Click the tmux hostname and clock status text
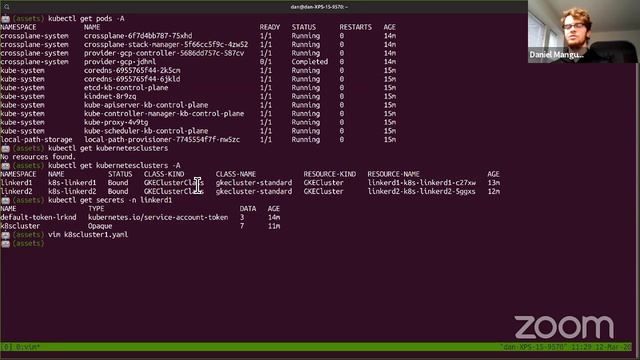 (x=566, y=347)
